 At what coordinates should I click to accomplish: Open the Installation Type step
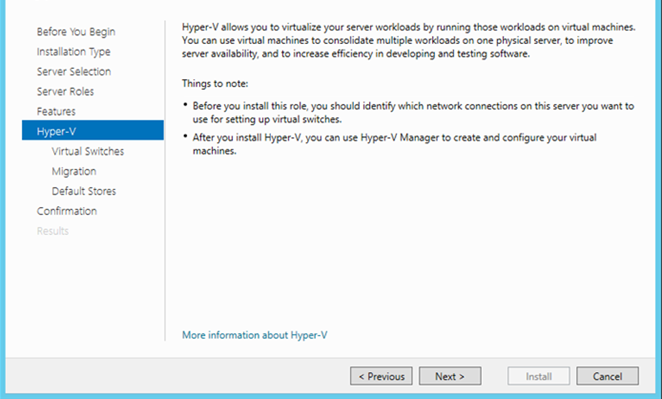[73, 52]
